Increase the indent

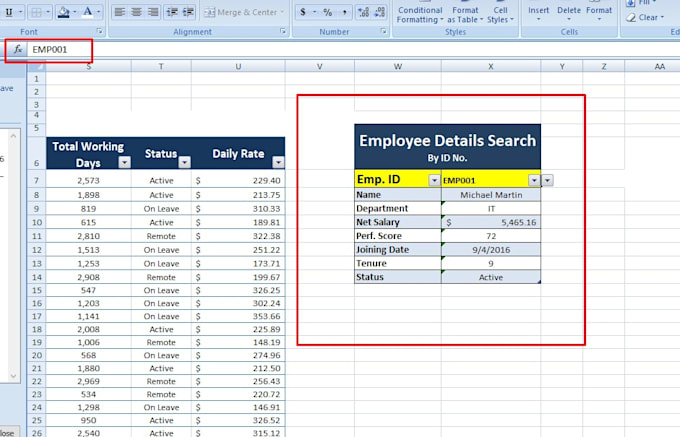[x=188, y=12]
